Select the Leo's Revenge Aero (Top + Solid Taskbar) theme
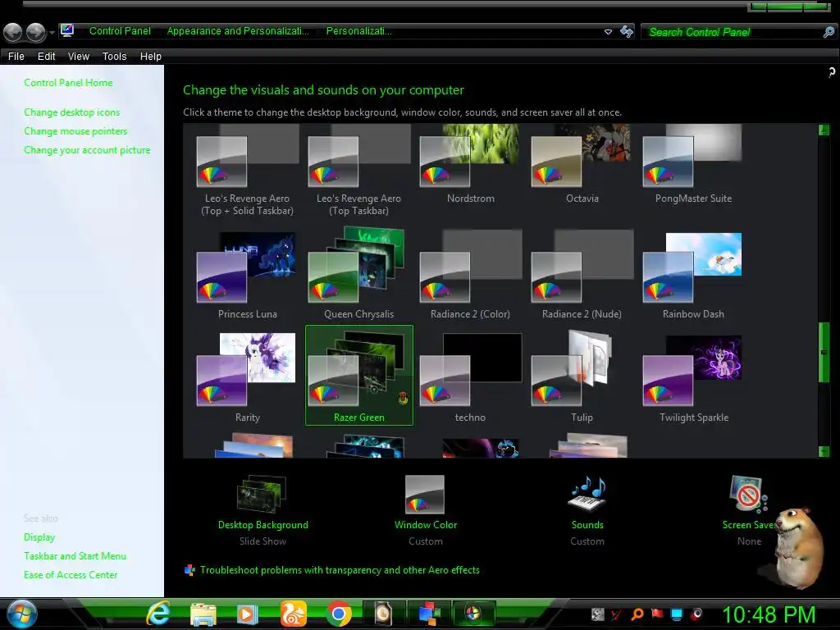The width and height of the screenshot is (840, 630). [x=247, y=171]
